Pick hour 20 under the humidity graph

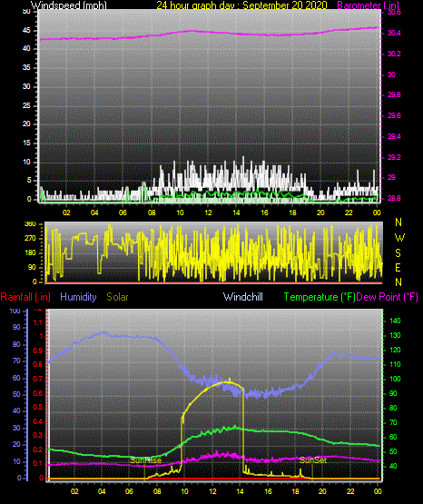click(x=322, y=491)
